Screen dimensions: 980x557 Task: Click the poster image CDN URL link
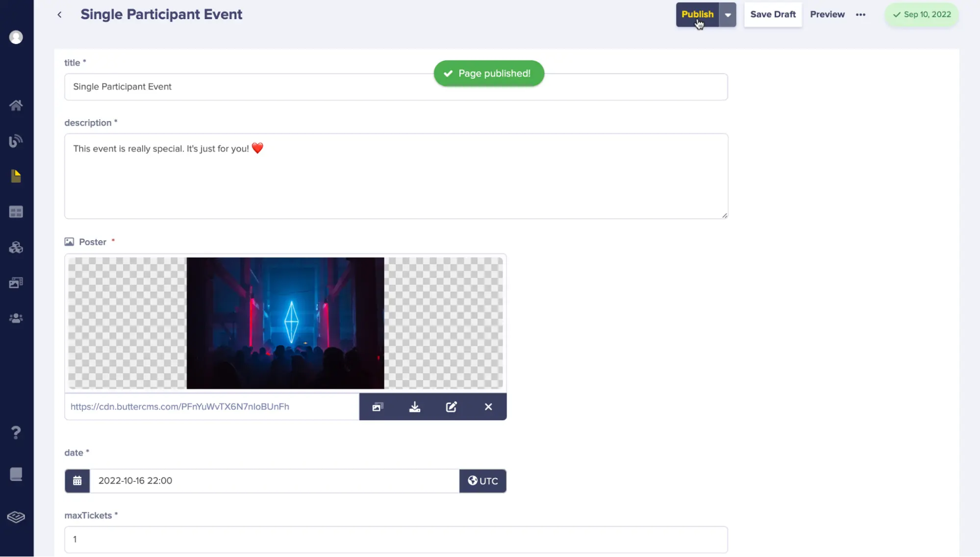tap(180, 406)
